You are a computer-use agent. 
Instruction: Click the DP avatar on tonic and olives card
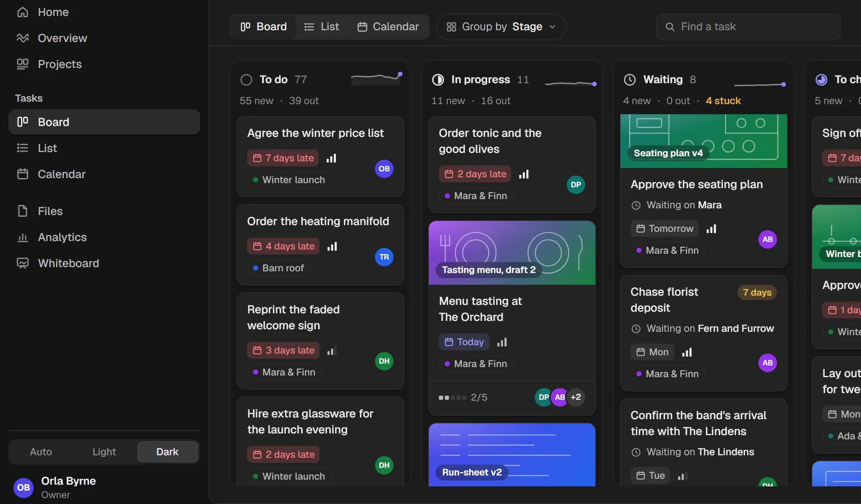coord(576,185)
